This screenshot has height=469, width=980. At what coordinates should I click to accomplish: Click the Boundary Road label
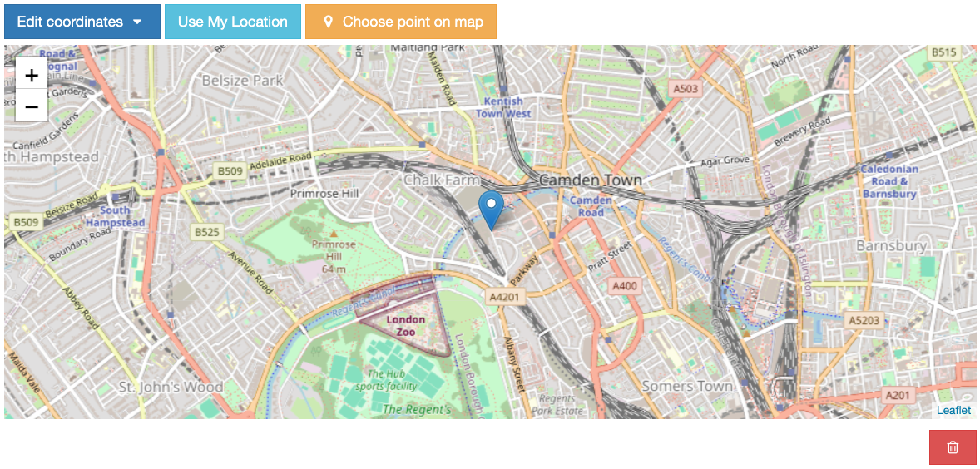coord(82,246)
